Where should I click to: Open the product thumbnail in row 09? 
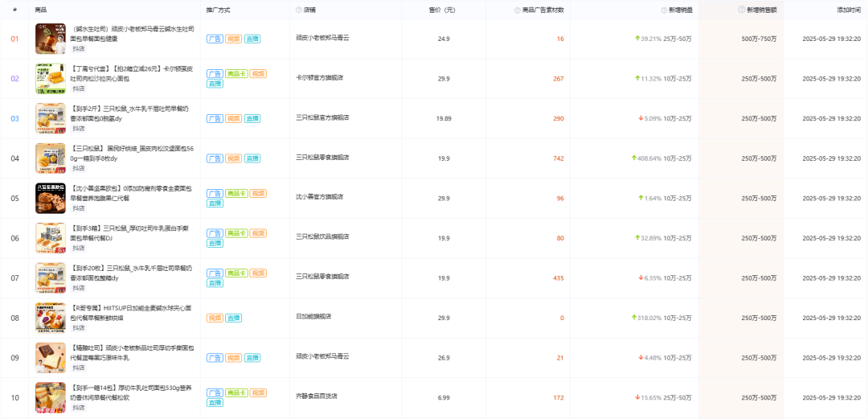click(51, 358)
